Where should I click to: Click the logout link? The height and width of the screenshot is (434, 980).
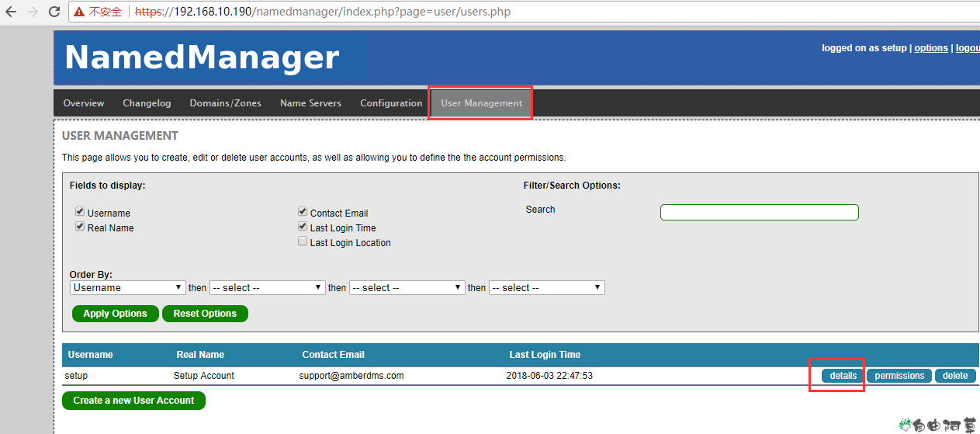pos(968,48)
